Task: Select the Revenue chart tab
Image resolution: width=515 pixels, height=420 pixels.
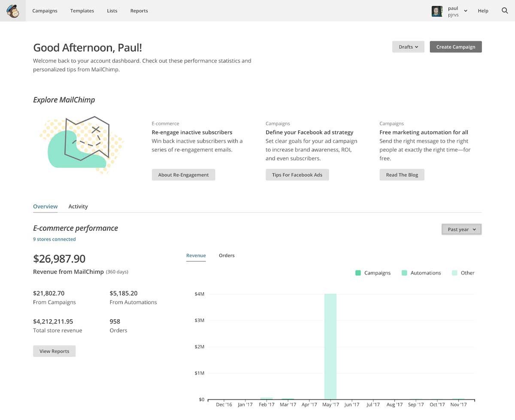Action: tap(196, 256)
